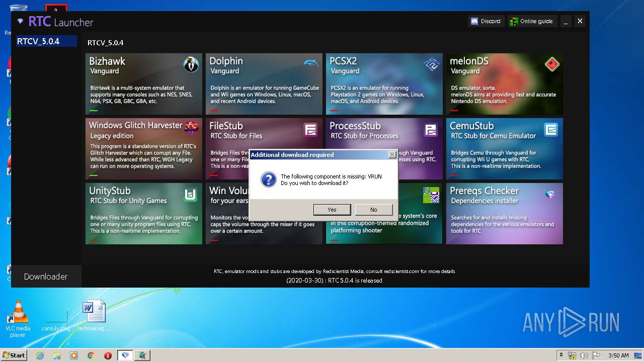The width and height of the screenshot is (644, 362).
Task: Open the last pinned taskbar application
Action: click(142, 355)
